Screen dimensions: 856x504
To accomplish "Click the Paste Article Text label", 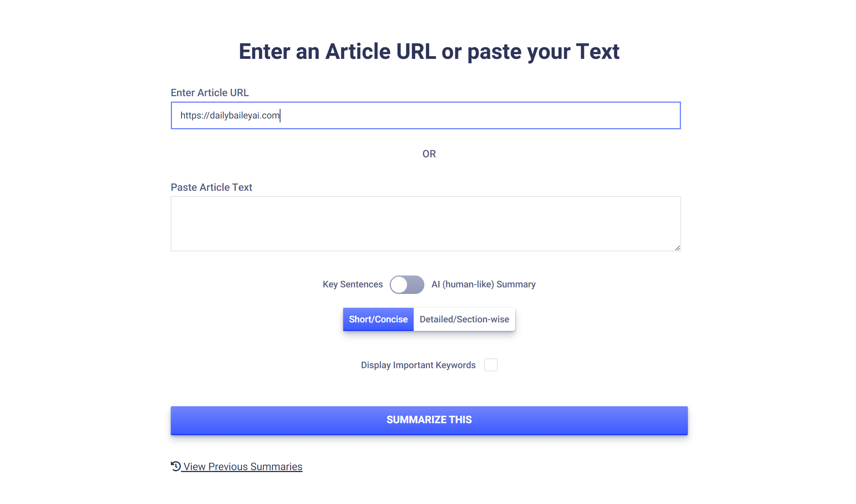I will pyautogui.click(x=211, y=187).
